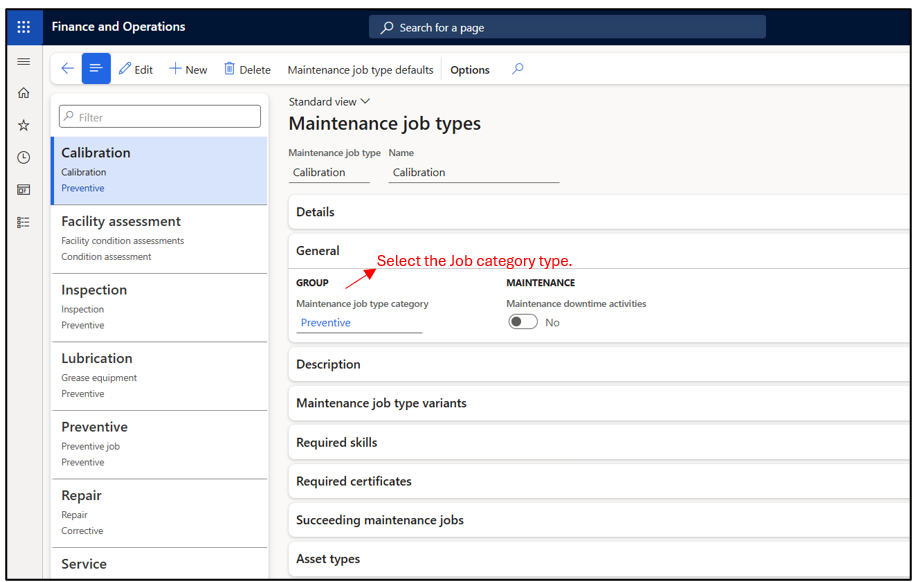Open the app launcher waffle icon
The image size is (915, 582).
point(24,27)
